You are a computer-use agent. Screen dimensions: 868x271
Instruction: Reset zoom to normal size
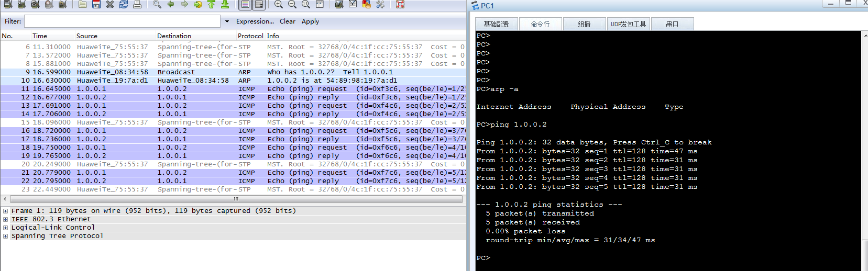[306, 4]
